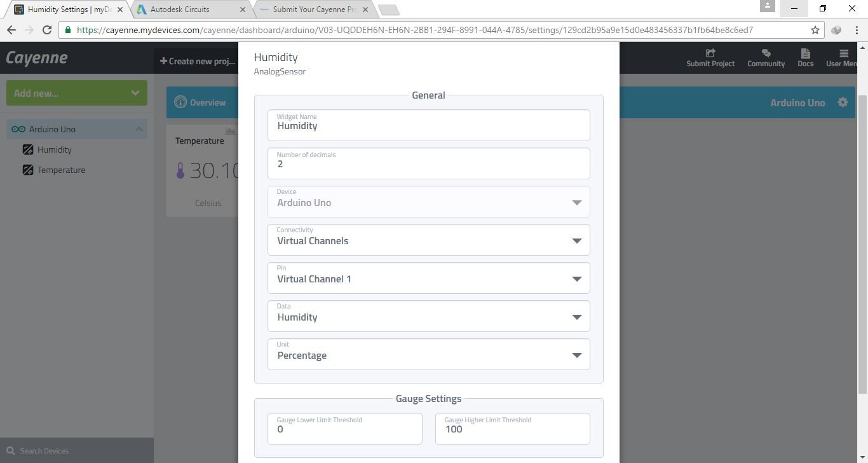Image resolution: width=868 pixels, height=463 pixels.
Task: Click the Submit Project icon
Action: pyautogui.click(x=710, y=53)
